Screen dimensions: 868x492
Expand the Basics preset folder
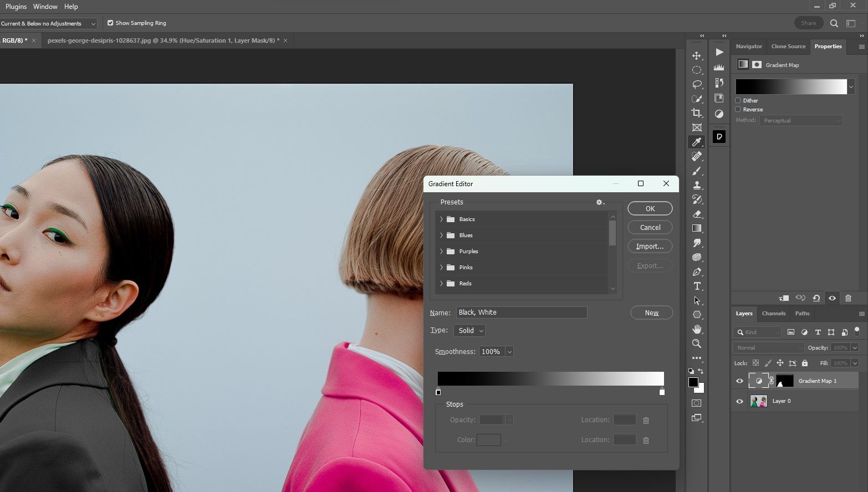(441, 219)
